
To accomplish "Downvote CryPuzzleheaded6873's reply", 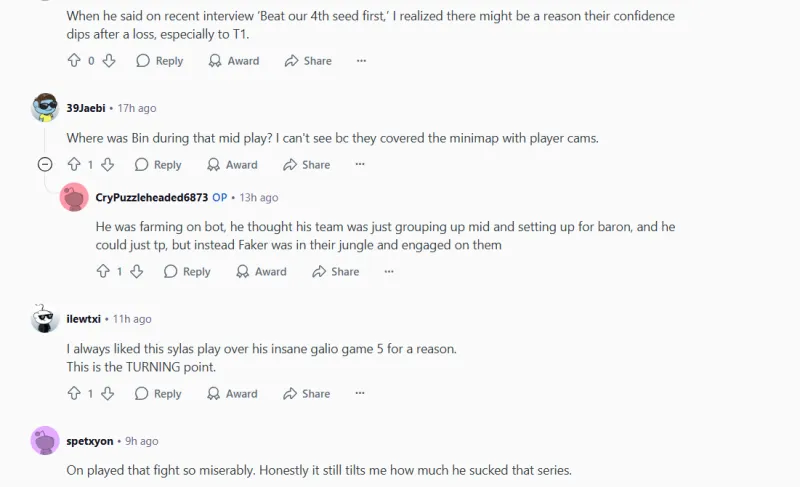I will 136,271.
